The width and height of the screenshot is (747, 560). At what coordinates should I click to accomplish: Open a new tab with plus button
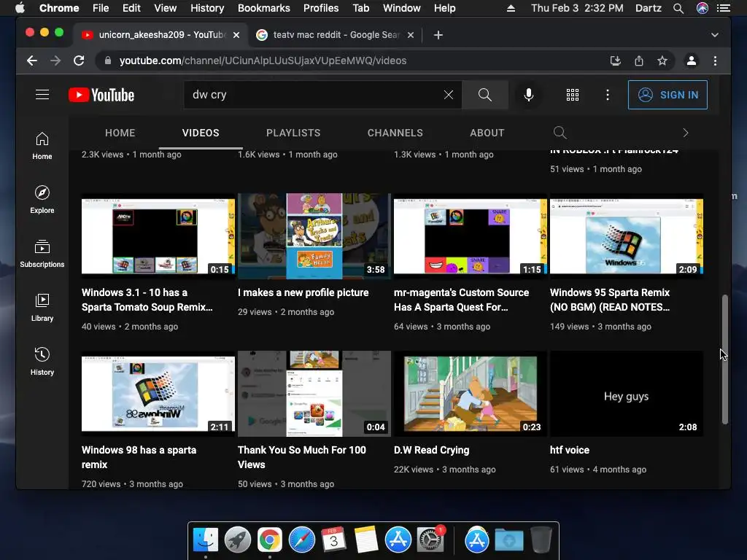[x=438, y=35]
